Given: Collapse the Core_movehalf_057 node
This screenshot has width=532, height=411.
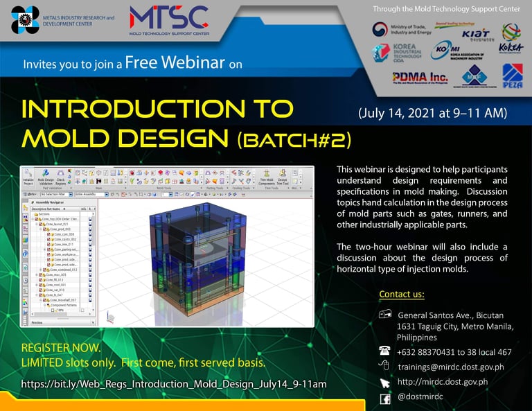Looking at the screenshot, I should [x=40, y=300].
